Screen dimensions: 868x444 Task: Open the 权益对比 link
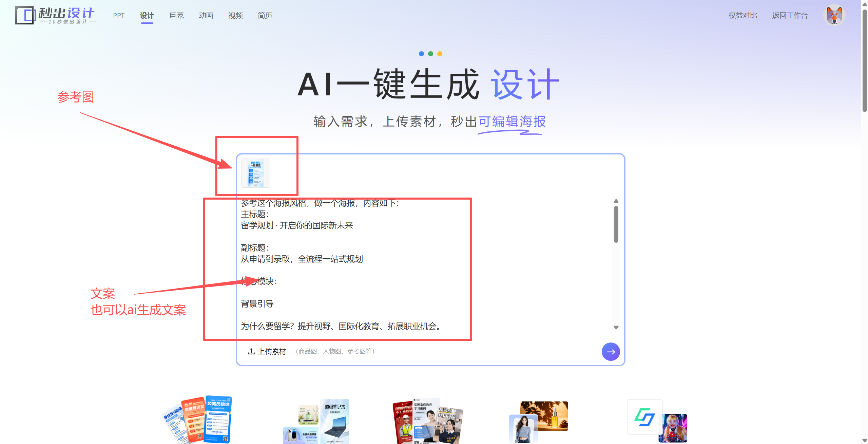click(742, 16)
